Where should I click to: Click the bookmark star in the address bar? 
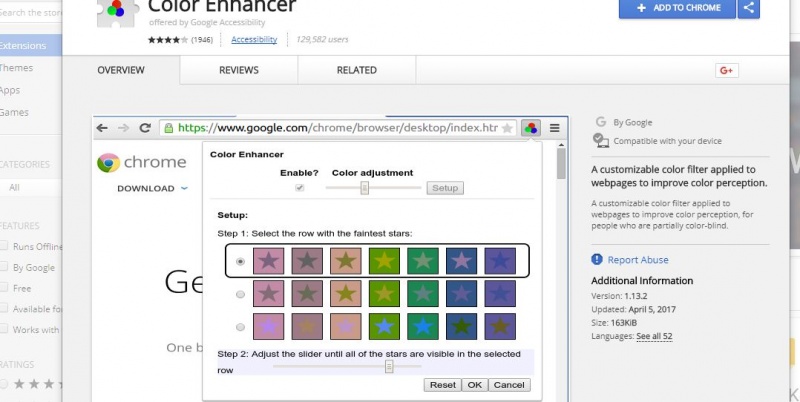click(x=507, y=128)
